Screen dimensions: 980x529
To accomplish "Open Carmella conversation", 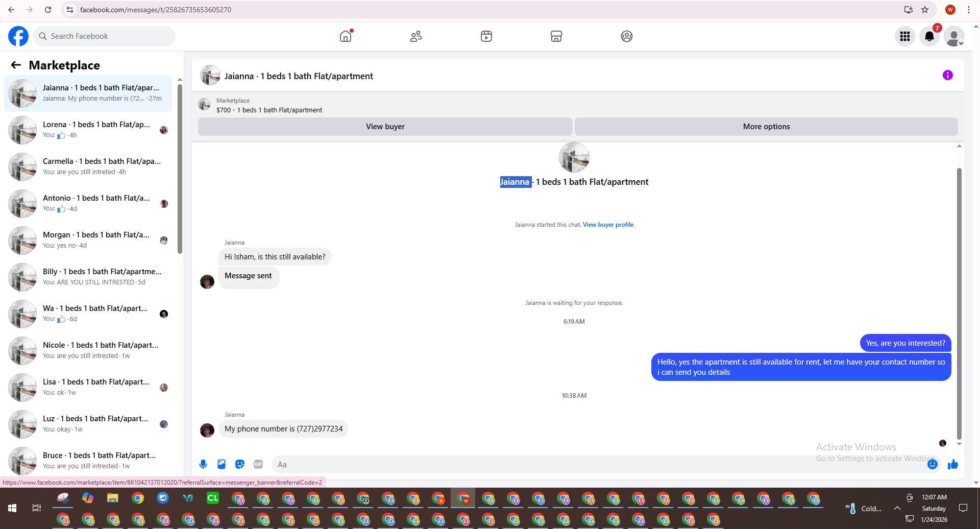I will click(88, 167).
